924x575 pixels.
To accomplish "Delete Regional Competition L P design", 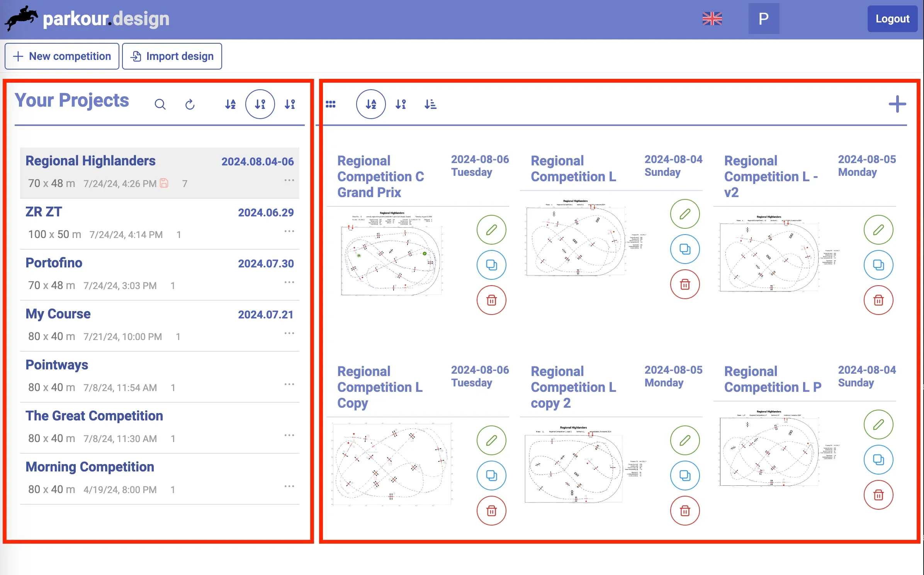I will coord(878,495).
